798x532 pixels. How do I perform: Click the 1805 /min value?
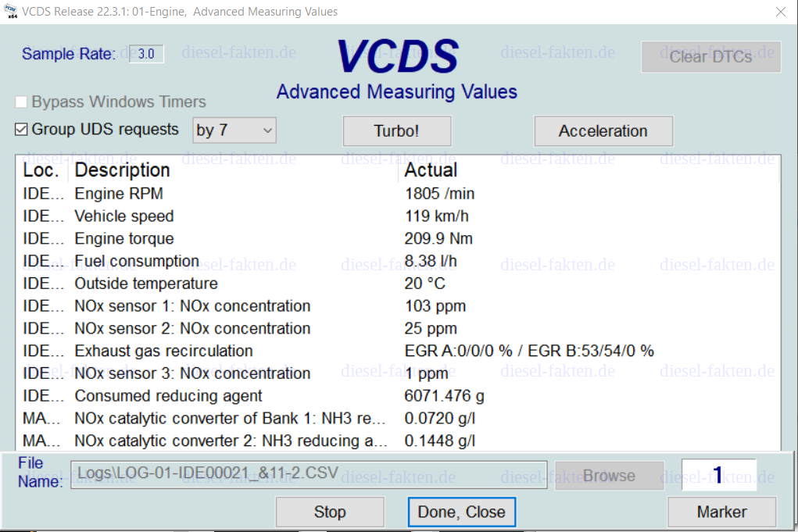point(439,194)
